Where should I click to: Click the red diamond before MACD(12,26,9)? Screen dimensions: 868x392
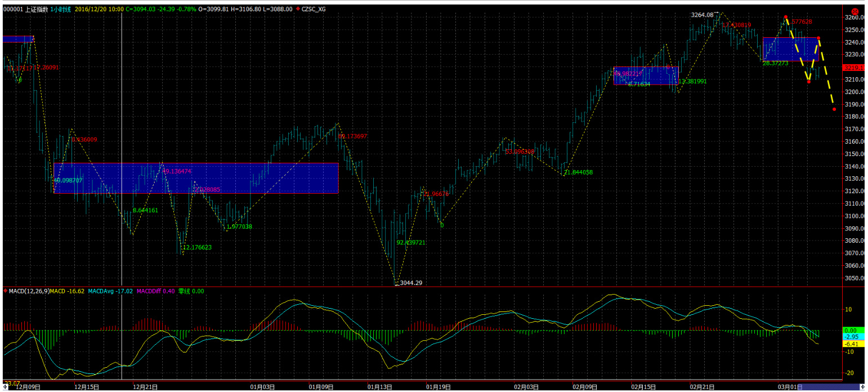point(6,291)
